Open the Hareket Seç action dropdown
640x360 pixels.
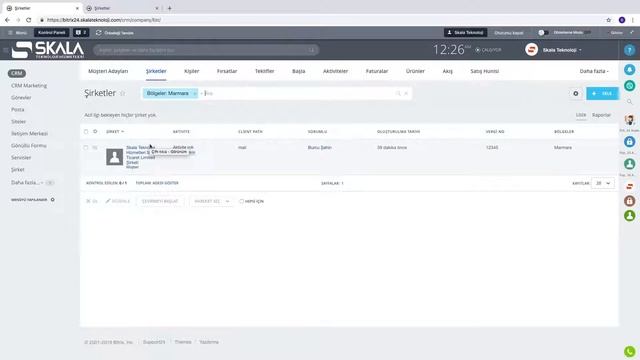(x=211, y=201)
